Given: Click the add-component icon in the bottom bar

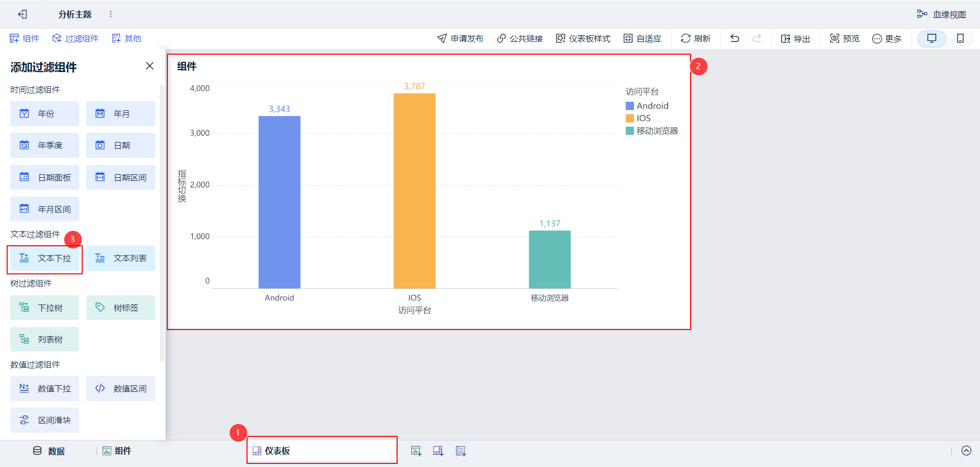Looking at the screenshot, I should click(x=416, y=451).
